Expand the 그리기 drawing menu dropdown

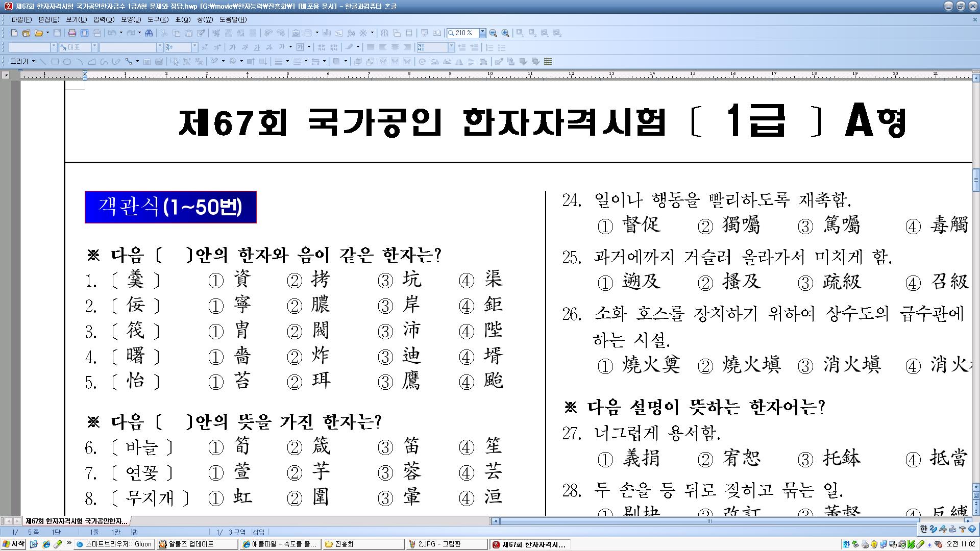point(33,62)
